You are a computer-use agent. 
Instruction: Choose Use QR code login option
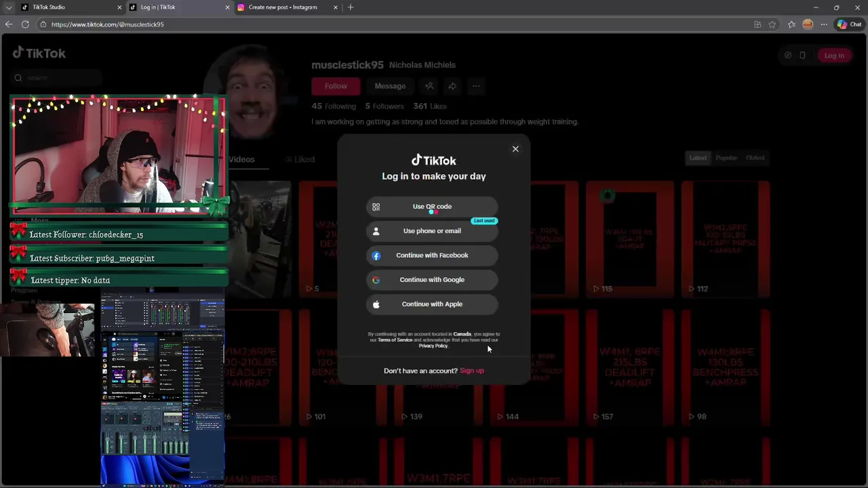coord(432,207)
